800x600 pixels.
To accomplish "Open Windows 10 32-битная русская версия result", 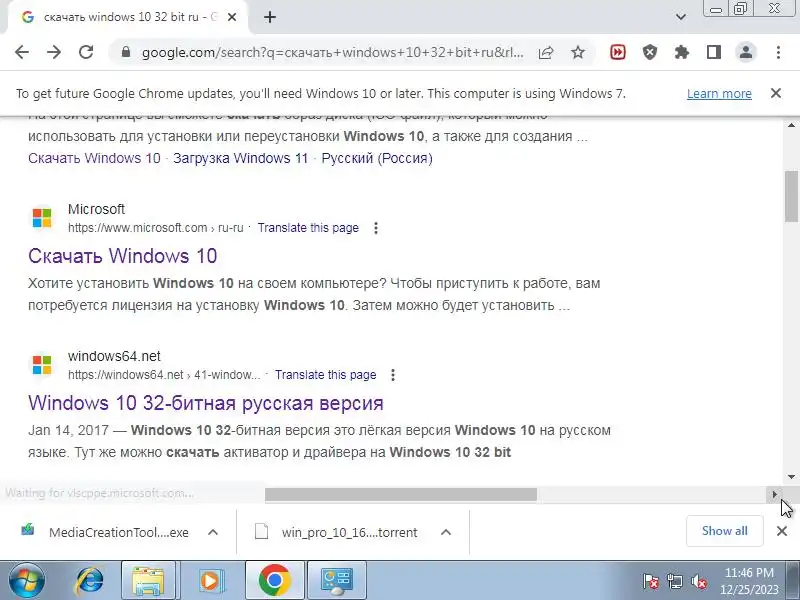I will [x=206, y=403].
